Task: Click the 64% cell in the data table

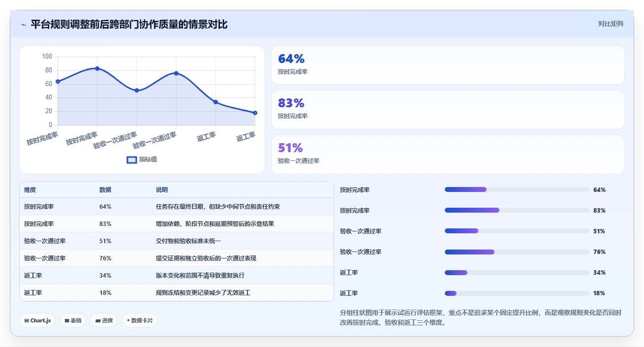Action: point(105,207)
